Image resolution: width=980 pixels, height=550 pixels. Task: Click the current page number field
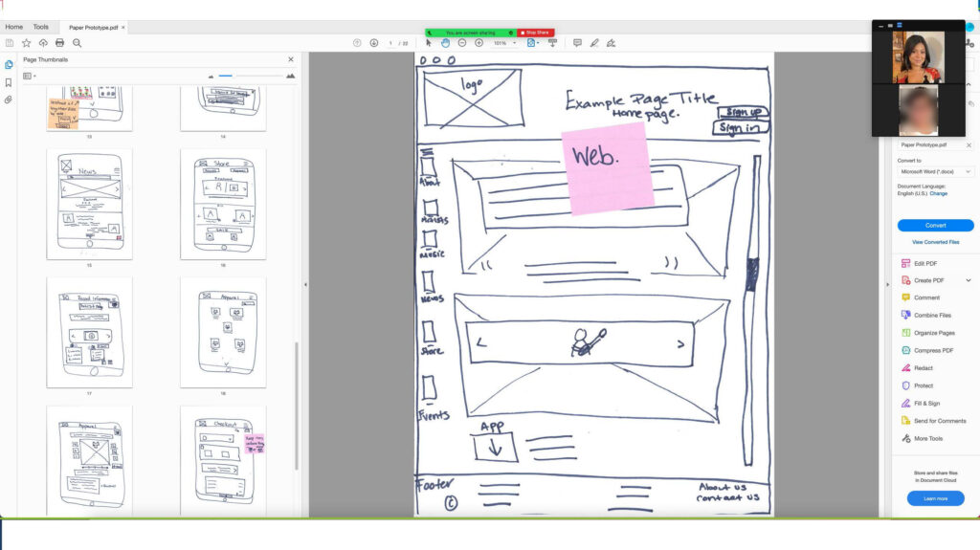tap(390, 43)
